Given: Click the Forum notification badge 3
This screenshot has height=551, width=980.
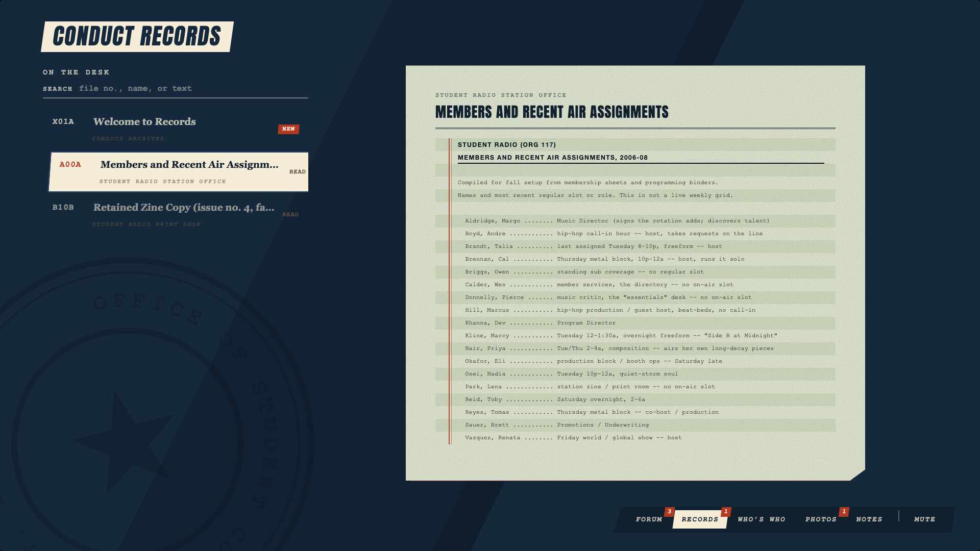Looking at the screenshot, I should 669,512.
